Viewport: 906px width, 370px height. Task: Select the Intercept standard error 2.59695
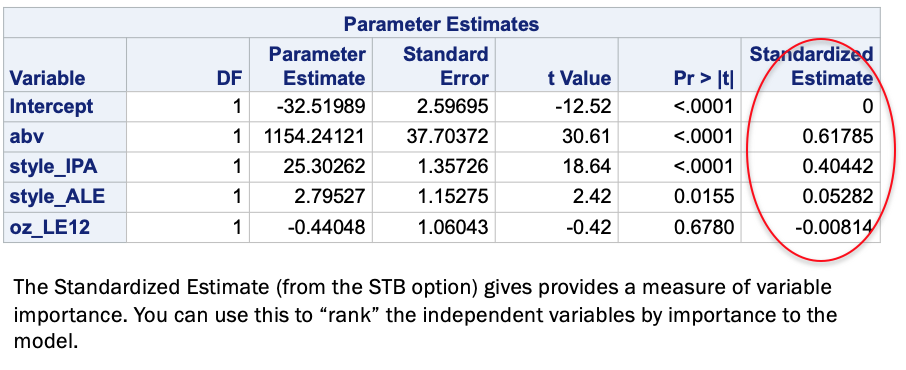pyautogui.click(x=453, y=106)
